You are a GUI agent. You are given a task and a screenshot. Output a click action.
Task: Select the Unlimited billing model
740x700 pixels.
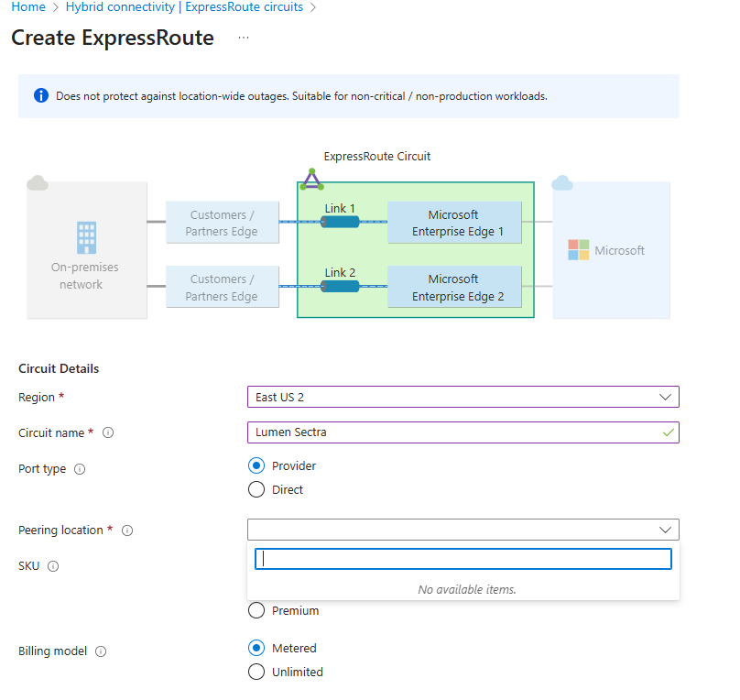[x=256, y=672]
